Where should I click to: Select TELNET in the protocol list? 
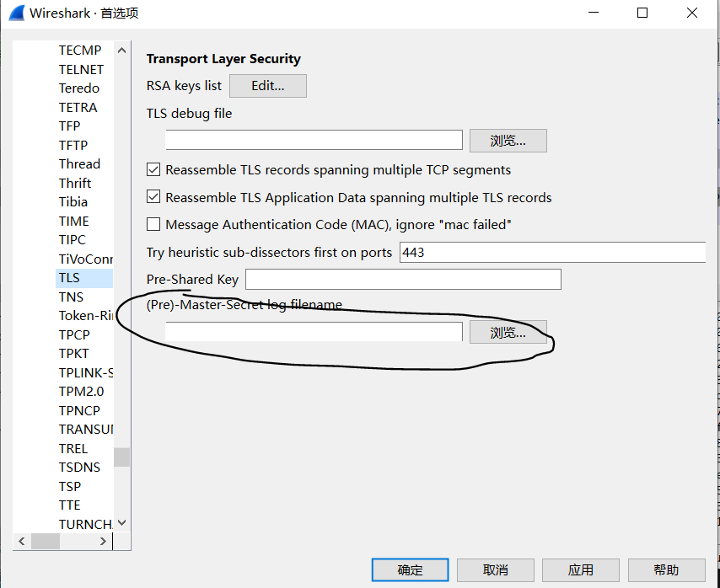81,69
